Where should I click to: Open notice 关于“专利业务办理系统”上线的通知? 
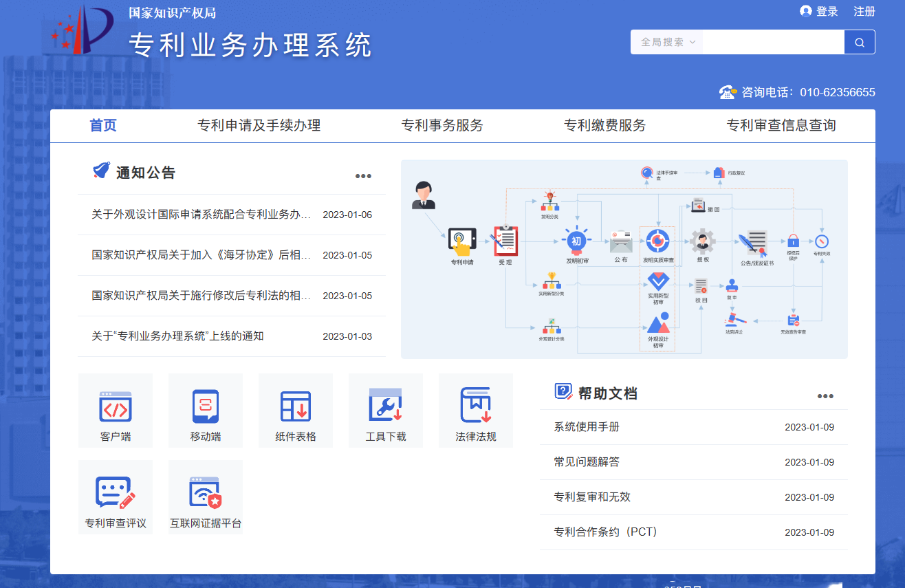tap(177, 336)
